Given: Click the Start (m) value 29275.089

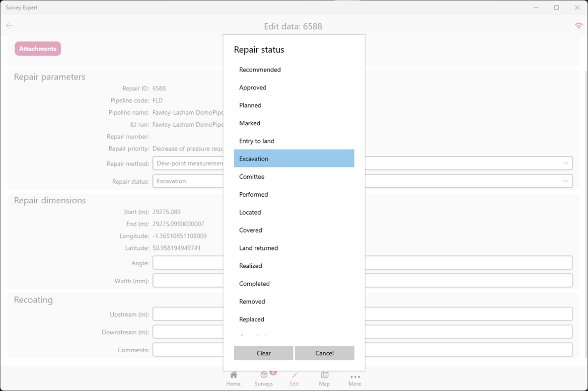Looking at the screenshot, I should pos(166,212).
